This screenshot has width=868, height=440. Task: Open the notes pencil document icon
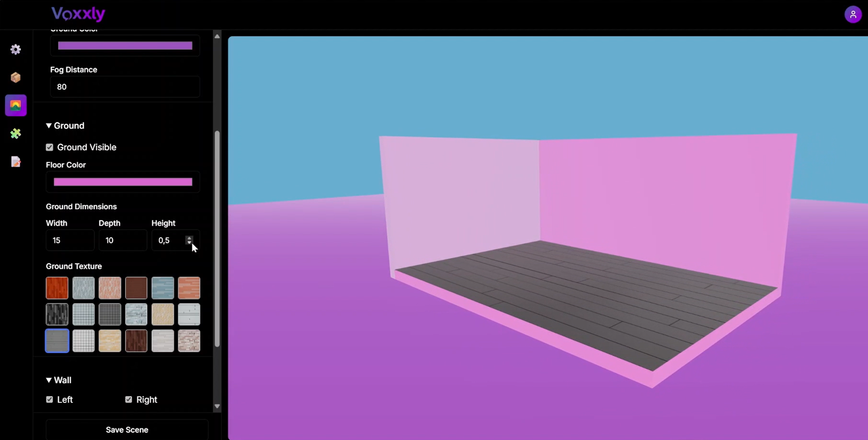[x=15, y=162]
